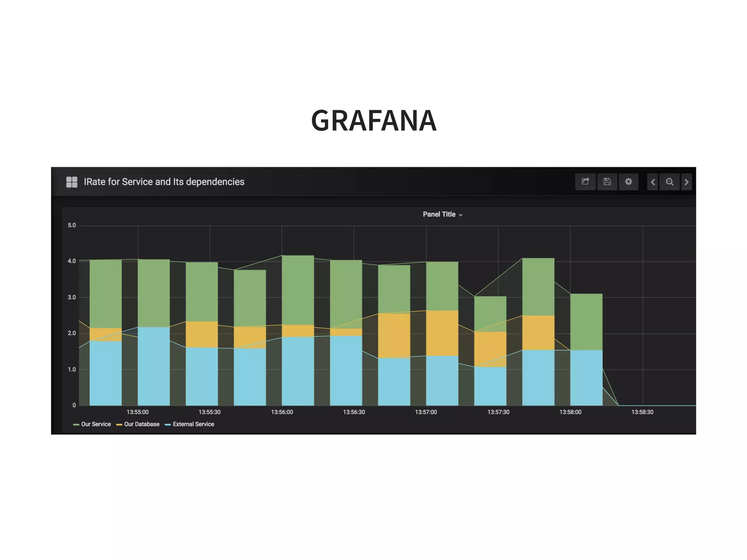Toggle the Our Service legend series
The image size is (747, 560).
tap(96, 424)
